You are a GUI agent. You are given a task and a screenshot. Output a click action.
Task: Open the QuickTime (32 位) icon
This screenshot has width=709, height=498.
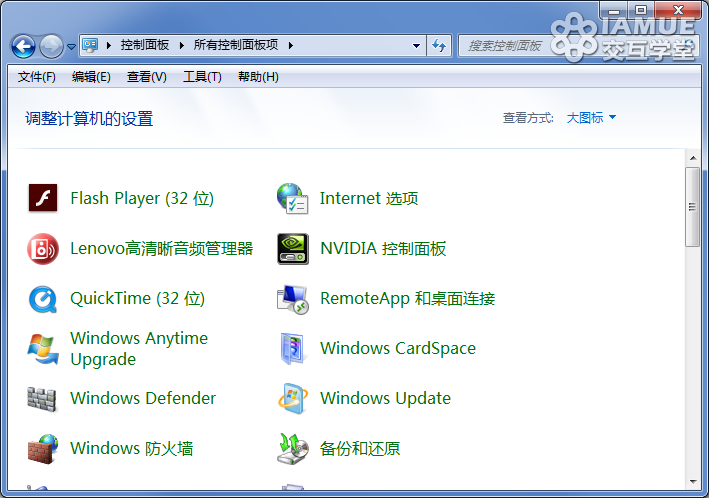tap(43, 299)
